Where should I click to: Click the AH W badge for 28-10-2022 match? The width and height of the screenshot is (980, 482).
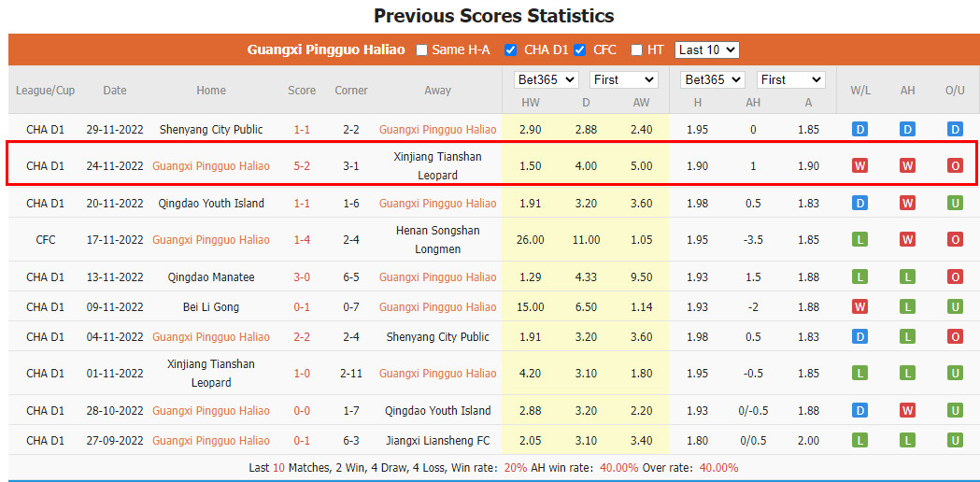click(907, 411)
